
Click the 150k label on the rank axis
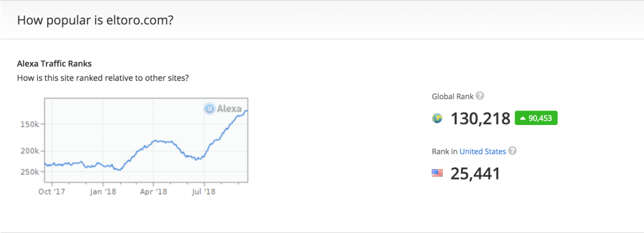[30, 124]
